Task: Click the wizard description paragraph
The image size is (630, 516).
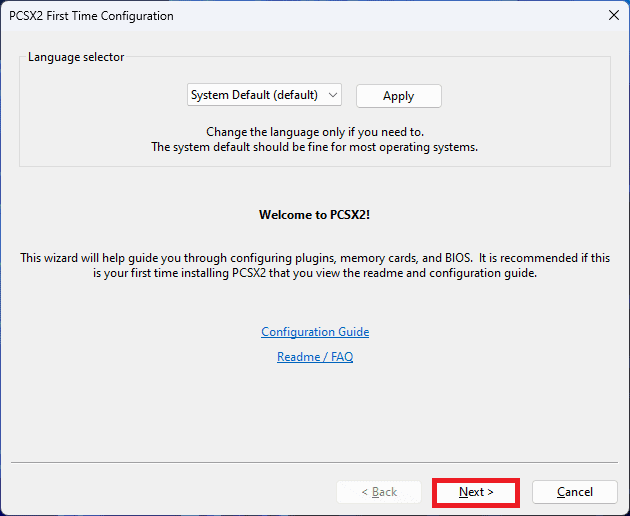Action: pos(315,265)
